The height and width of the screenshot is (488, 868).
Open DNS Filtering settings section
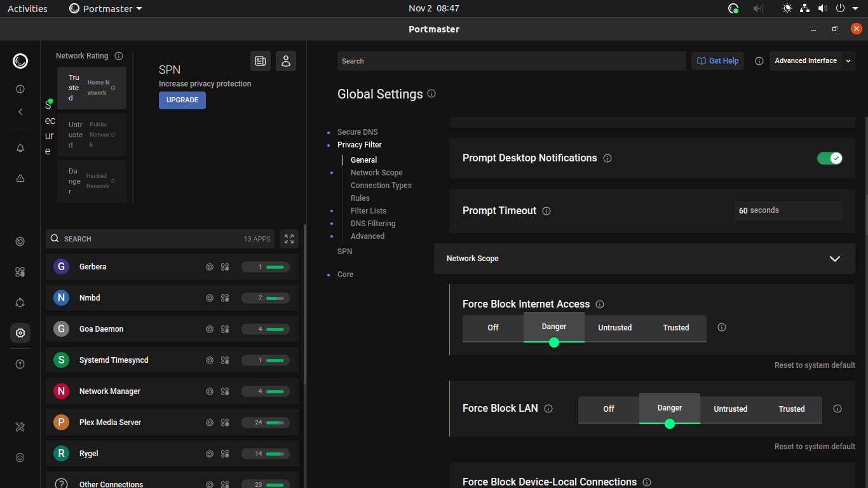[x=372, y=223]
